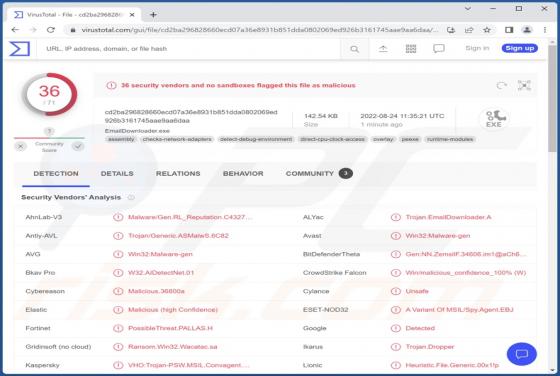Select the VirusTotal browser tab

(73, 15)
